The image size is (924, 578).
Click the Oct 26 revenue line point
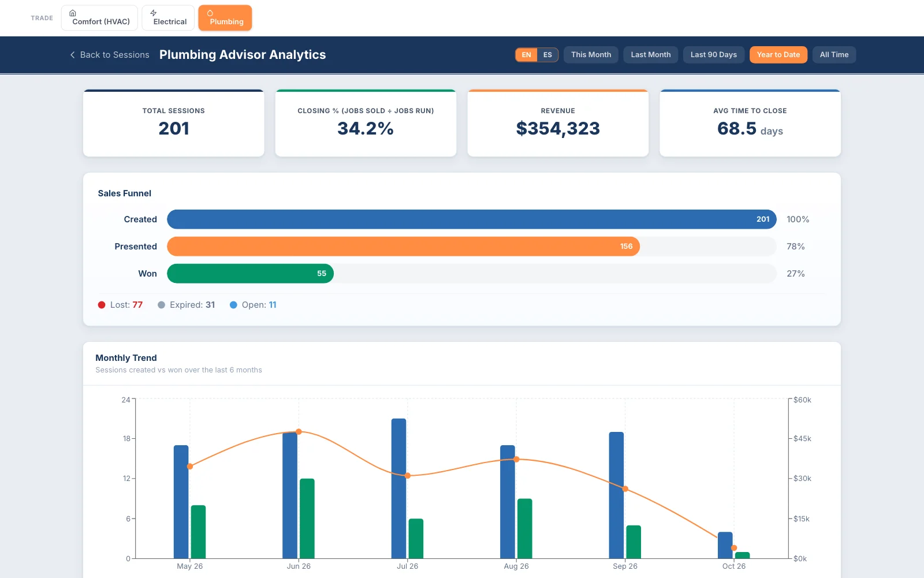[x=734, y=548]
